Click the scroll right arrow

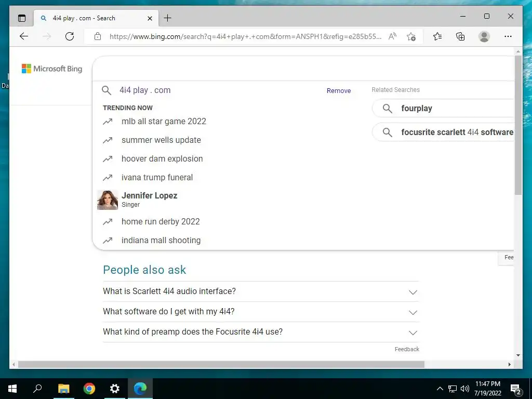[509, 364]
